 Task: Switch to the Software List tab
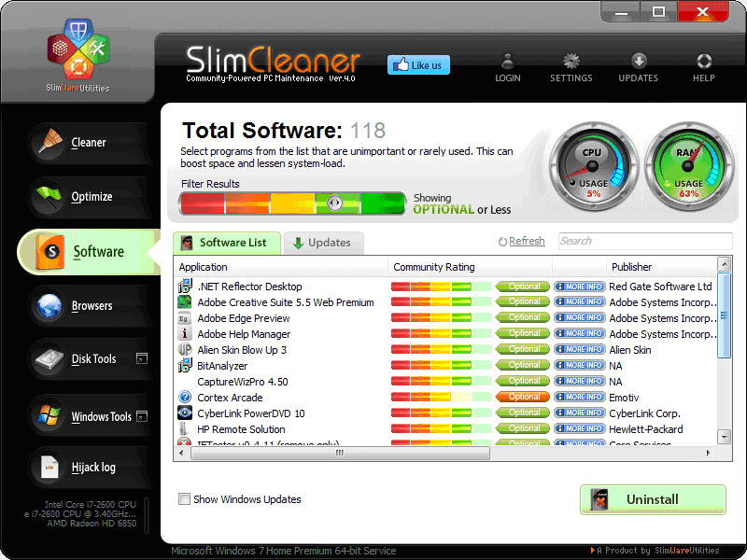click(x=227, y=243)
